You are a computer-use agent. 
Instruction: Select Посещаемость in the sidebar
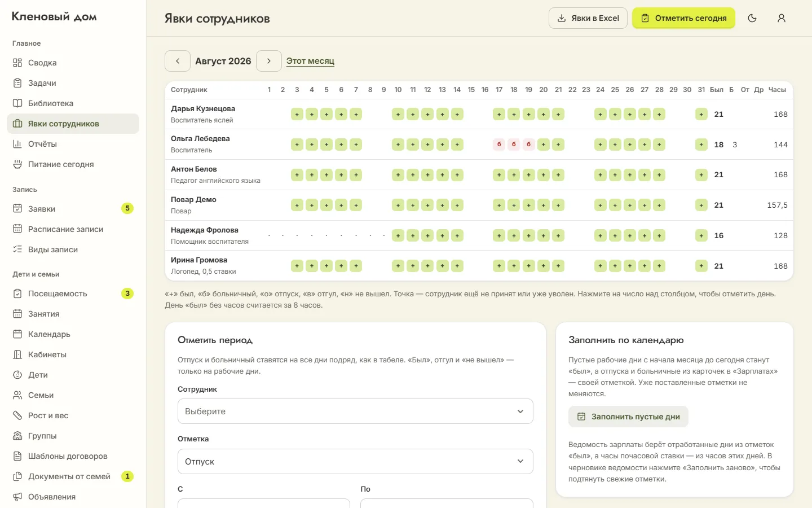click(x=73, y=294)
